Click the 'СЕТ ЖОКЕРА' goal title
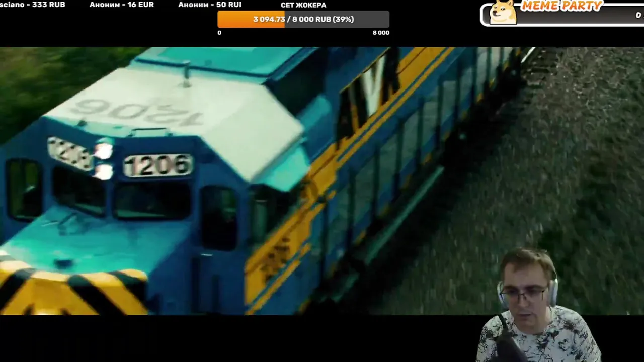Viewport: 644px width, 362px height. click(303, 5)
